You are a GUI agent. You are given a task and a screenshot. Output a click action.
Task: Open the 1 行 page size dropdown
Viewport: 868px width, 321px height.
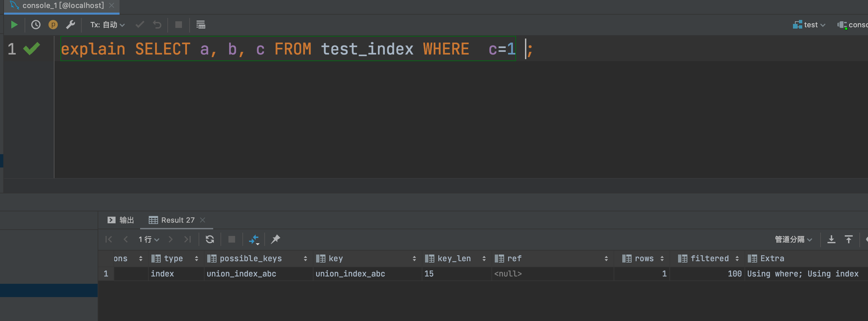(149, 239)
